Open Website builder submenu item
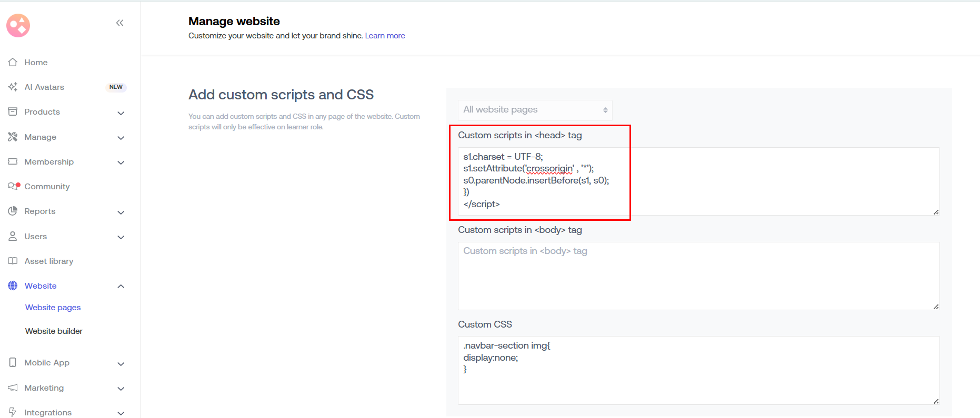This screenshot has width=980, height=418. tap(54, 331)
